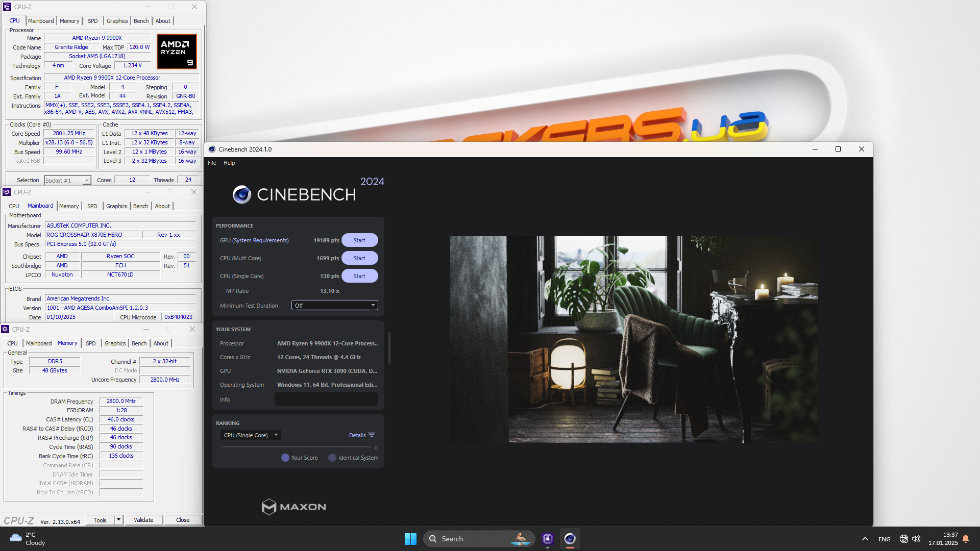The image size is (980, 551).
Task: Click the Help menu in Cinebench
Action: pos(229,162)
